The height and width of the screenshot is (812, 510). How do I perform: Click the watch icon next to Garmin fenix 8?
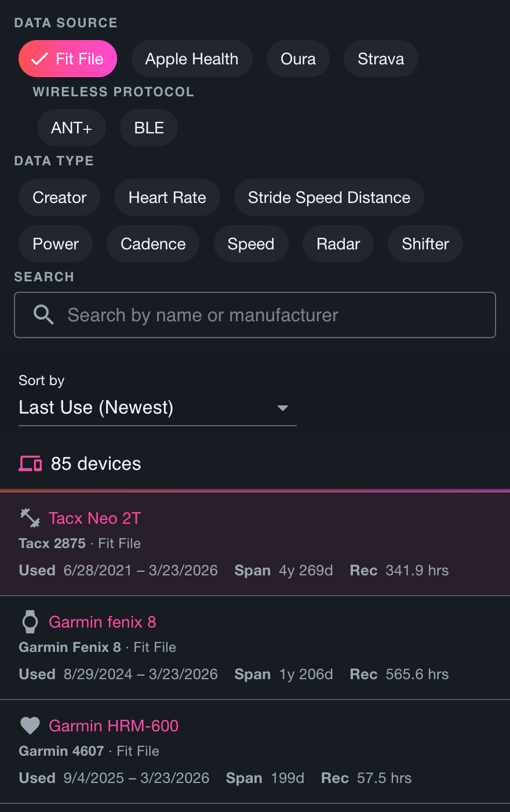[x=30, y=621]
